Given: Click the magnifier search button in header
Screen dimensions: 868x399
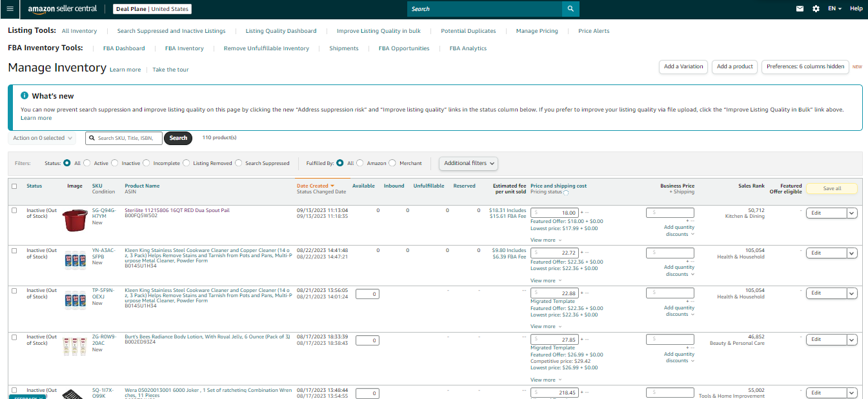Looking at the screenshot, I should click(x=570, y=9).
